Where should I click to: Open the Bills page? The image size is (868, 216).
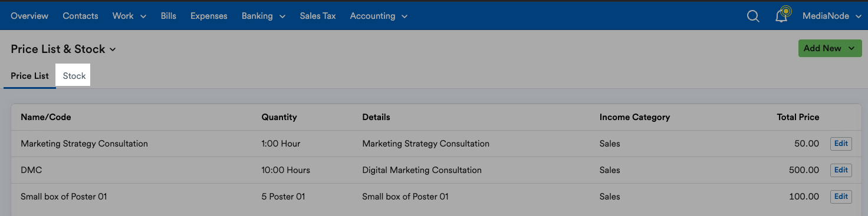tap(168, 16)
